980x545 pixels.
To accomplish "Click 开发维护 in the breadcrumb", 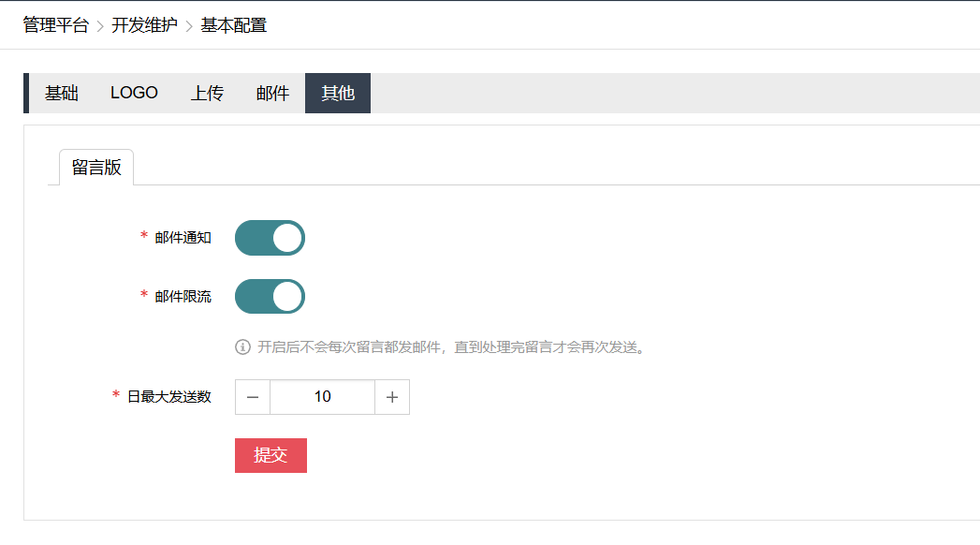I will click(144, 25).
